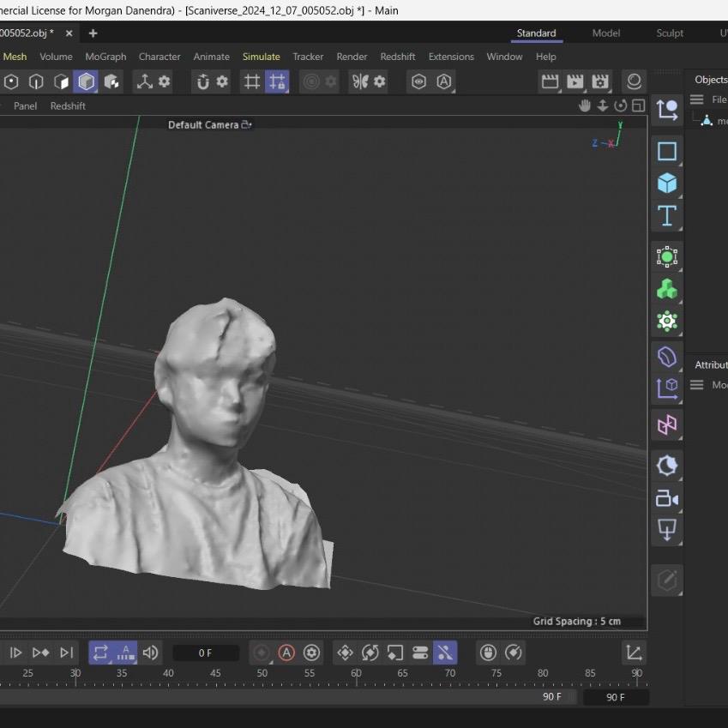This screenshot has width=728, height=728.
Task: Select the Text spline tool
Action: pos(667,216)
